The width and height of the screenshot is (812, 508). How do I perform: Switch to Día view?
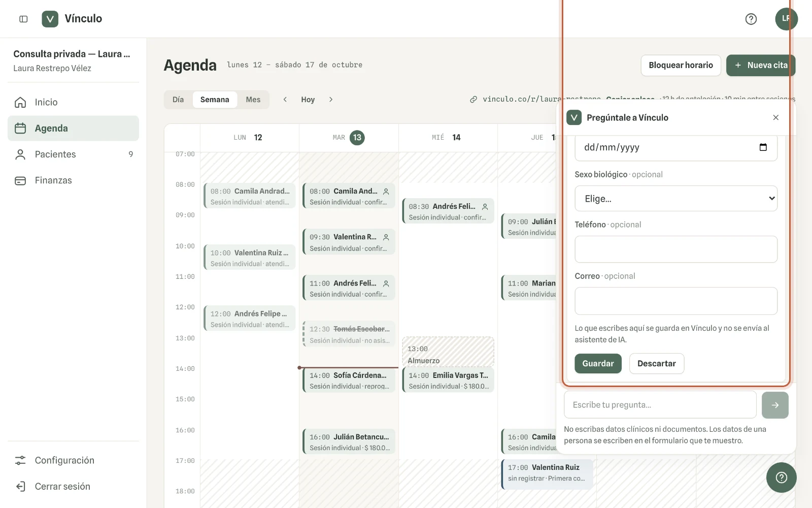(x=178, y=100)
